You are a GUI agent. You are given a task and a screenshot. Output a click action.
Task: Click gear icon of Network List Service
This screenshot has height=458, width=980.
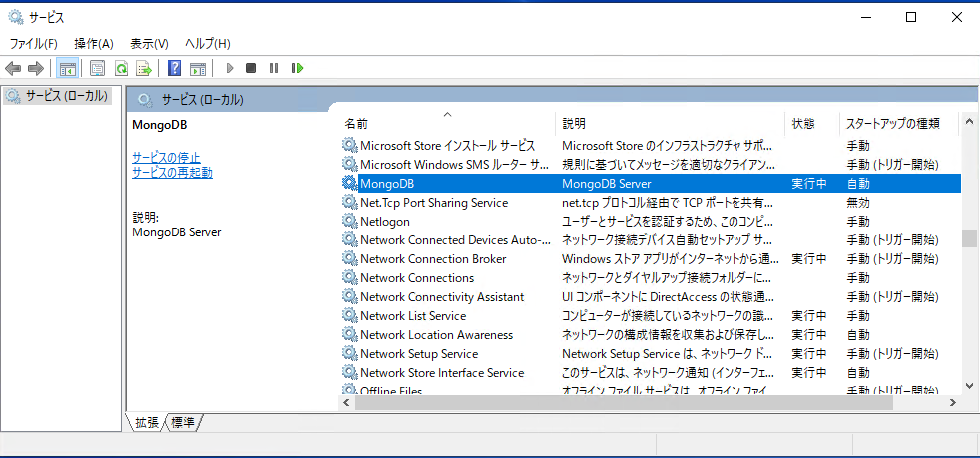coord(349,316)
